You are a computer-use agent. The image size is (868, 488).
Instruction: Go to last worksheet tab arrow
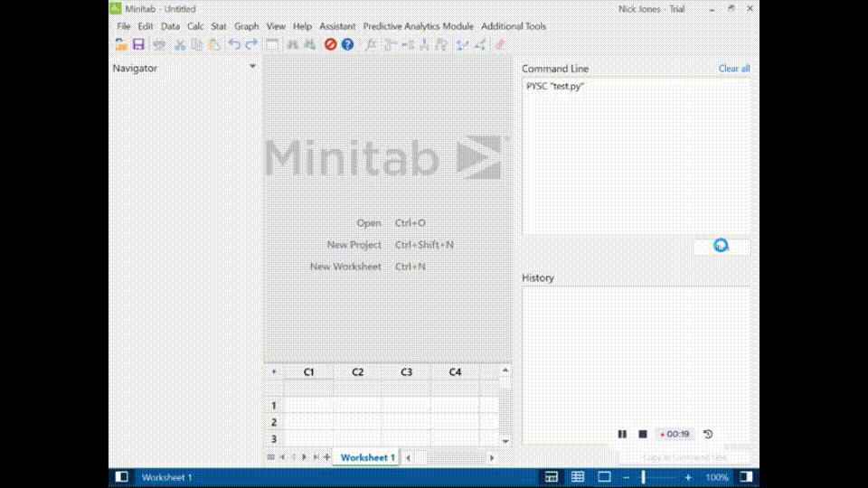coord(316,457)
